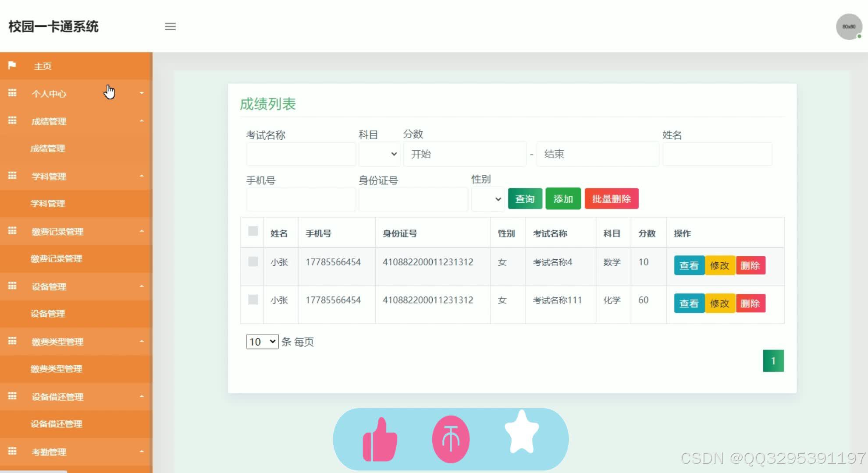The image size is (868, 473).
Task: Go to page 1 in pagination
Action: coord(773,361)
